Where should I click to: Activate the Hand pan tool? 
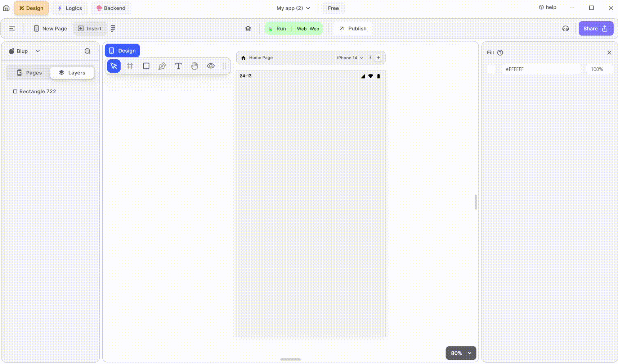click(194, 66)
